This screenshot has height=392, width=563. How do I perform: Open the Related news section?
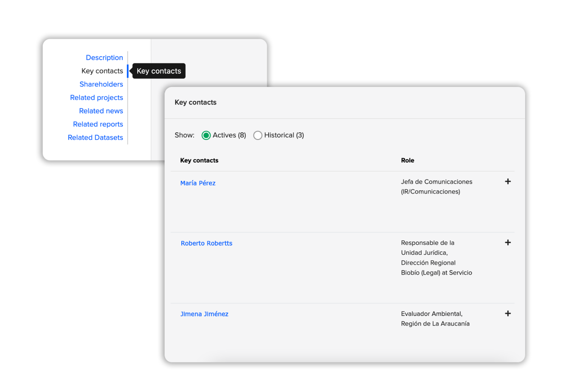[101, 111]
